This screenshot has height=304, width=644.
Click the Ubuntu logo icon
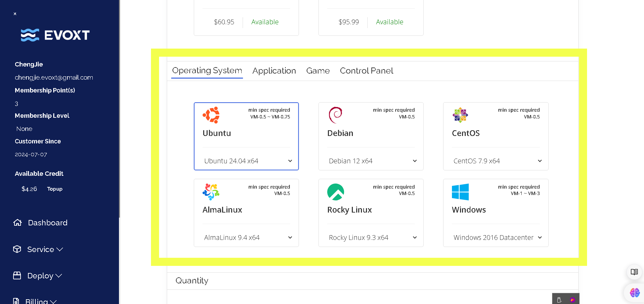tap(211, 115)
